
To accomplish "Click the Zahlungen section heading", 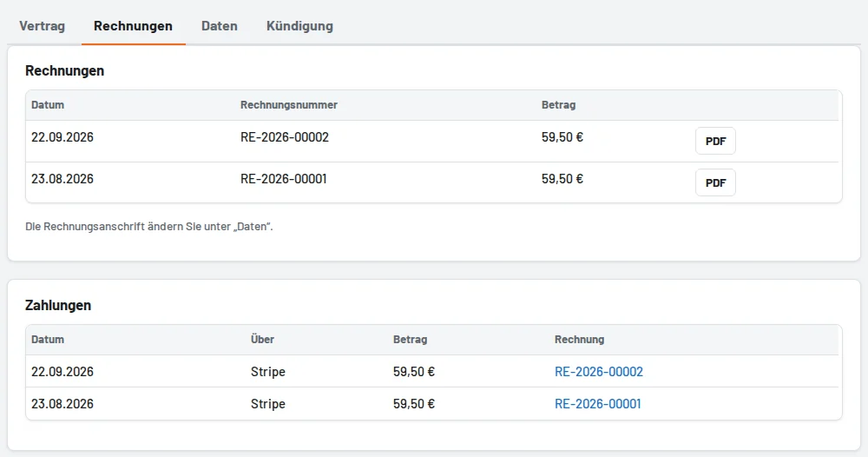I will coord(58,305).
